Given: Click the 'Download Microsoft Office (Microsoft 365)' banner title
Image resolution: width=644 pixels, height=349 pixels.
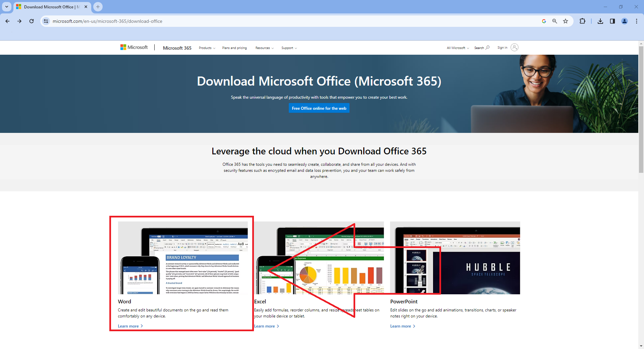Looking at the screenshot, I should [319, 81].
